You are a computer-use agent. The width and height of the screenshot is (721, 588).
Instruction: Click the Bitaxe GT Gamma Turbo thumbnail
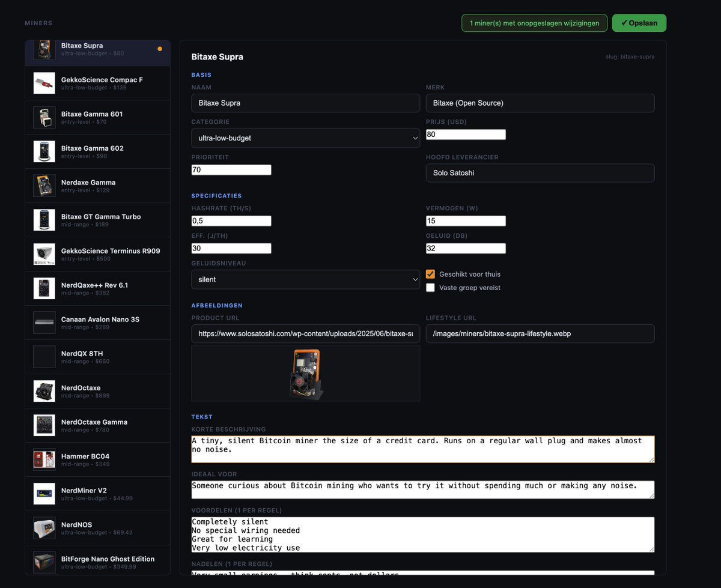(x=44, y=220)
